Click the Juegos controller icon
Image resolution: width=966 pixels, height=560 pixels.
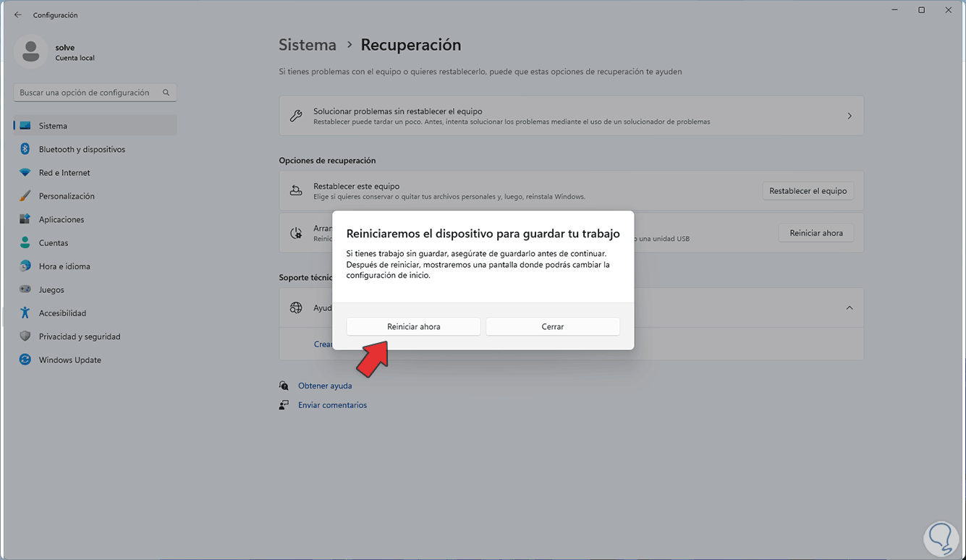(25, 289)
